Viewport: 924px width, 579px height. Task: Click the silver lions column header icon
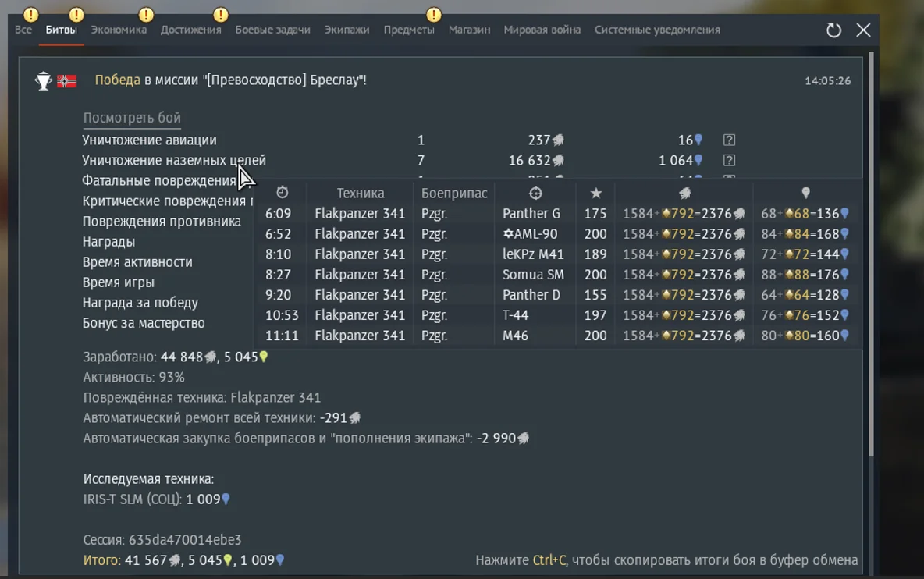click(684, 193)
